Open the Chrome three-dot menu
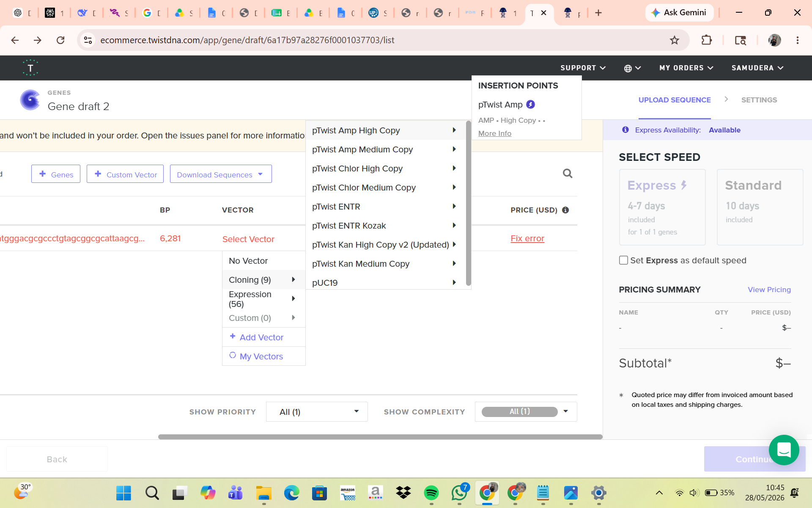The width and height of the screenshot is (812, 508). tap(797, 40)
